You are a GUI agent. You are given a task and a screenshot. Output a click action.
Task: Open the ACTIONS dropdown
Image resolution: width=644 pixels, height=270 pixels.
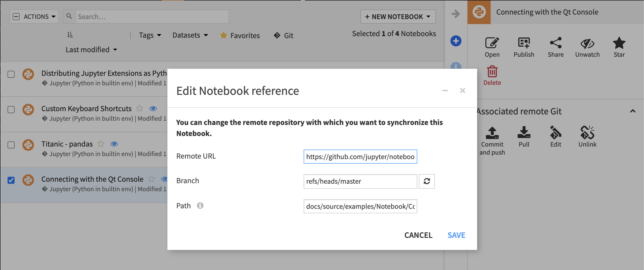[x=34, y=17]
